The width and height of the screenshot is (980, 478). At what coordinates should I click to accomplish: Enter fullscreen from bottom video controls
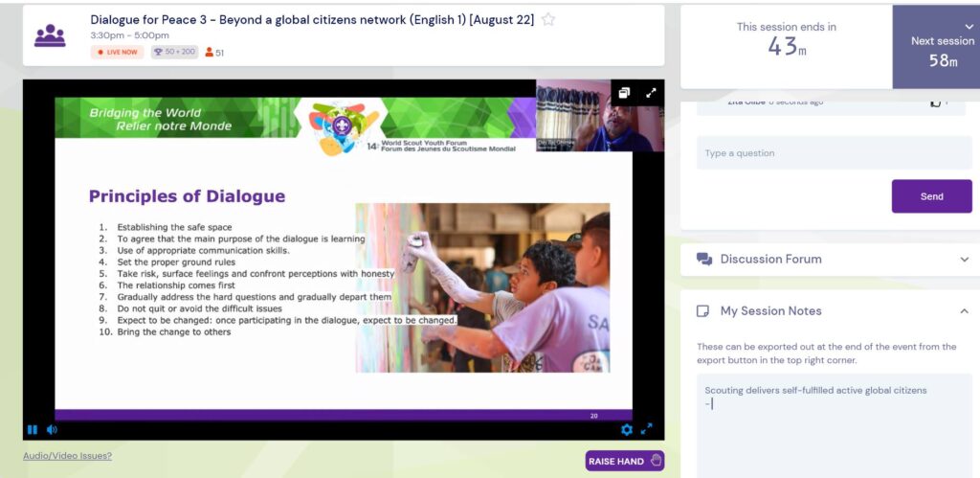tap(647, 429)
